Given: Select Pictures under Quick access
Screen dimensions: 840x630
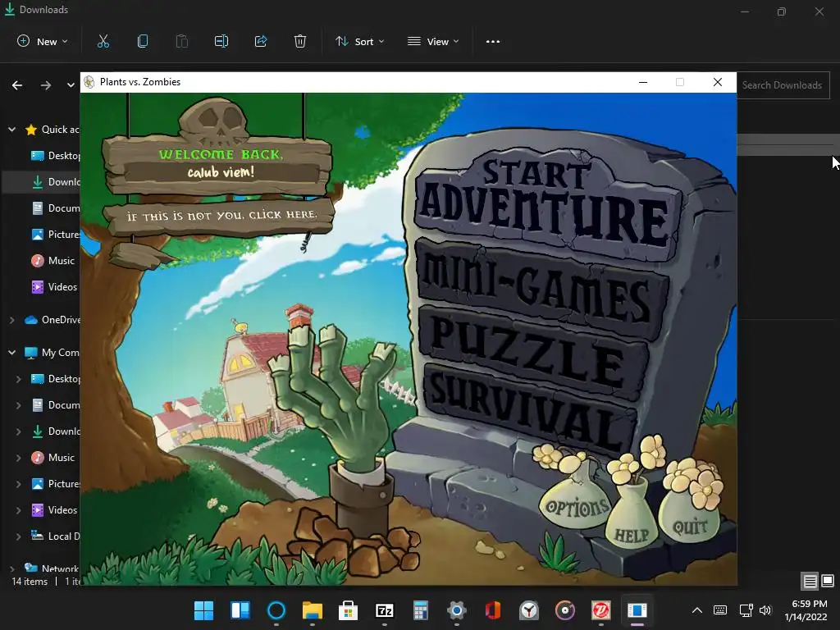Looking at the screenshot, I should 55,234.
